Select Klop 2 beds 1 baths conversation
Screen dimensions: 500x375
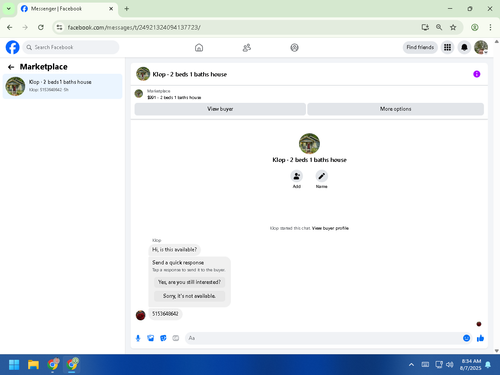pyautogui.click(x=63, y=86)
